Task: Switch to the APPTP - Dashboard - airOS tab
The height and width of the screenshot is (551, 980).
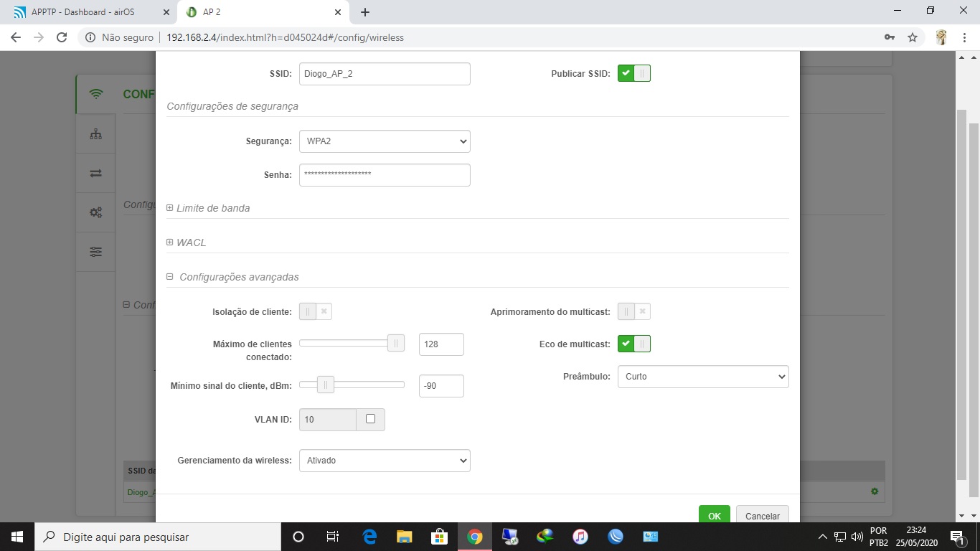Action: coord(90,12)
